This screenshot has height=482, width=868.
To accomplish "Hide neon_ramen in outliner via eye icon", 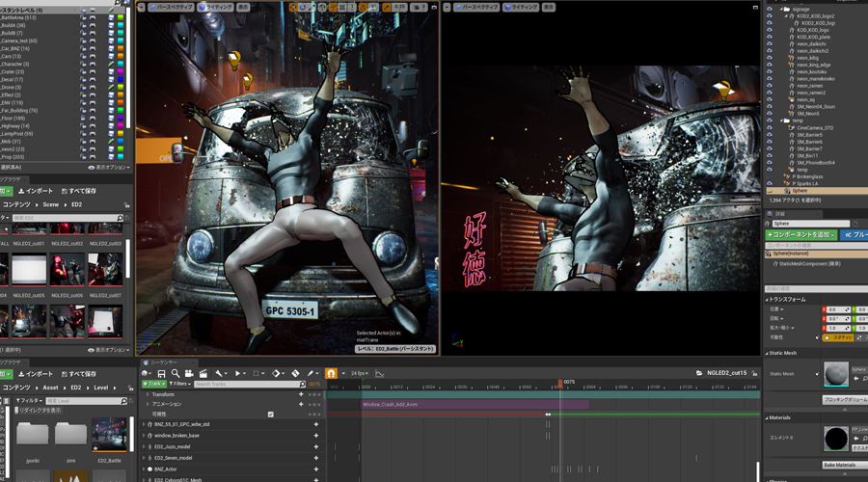I will point(770,86).
